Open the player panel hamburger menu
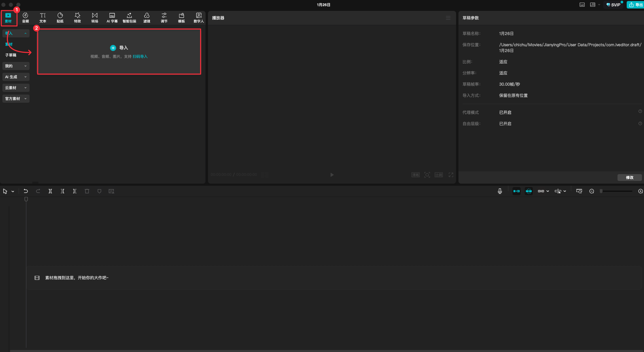The image size is (644, 352). [x=448, y=18]
